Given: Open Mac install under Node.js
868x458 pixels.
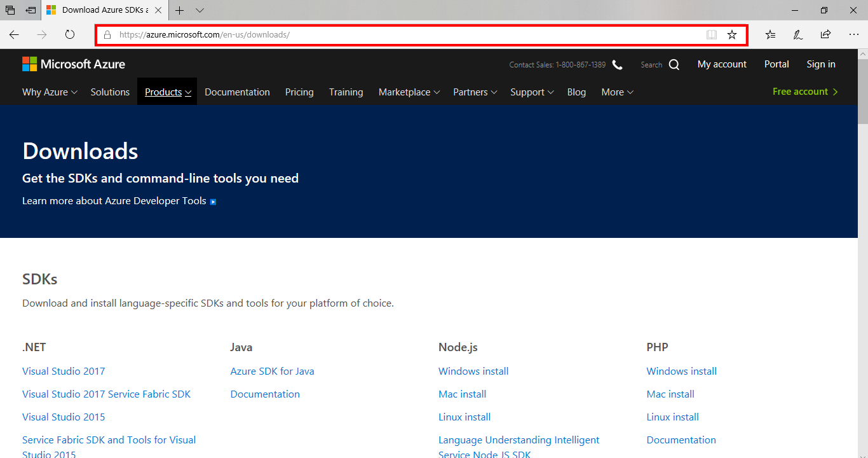Looking at the screenshot, I should coord(462,394).
